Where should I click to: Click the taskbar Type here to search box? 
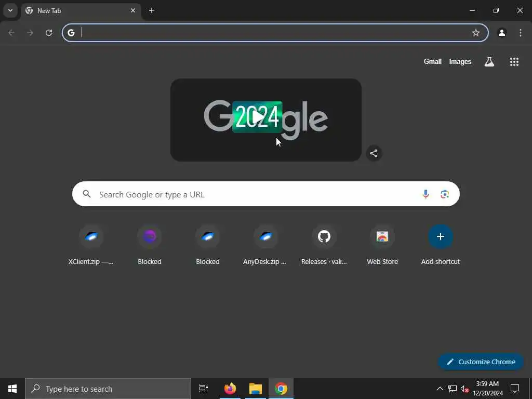pos(108,389)
